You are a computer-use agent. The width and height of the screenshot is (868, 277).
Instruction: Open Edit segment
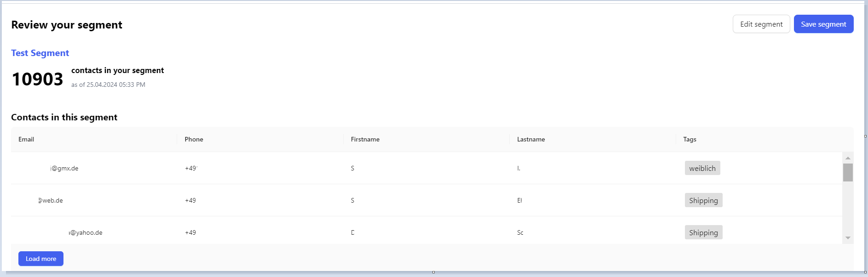pos(761,24)
